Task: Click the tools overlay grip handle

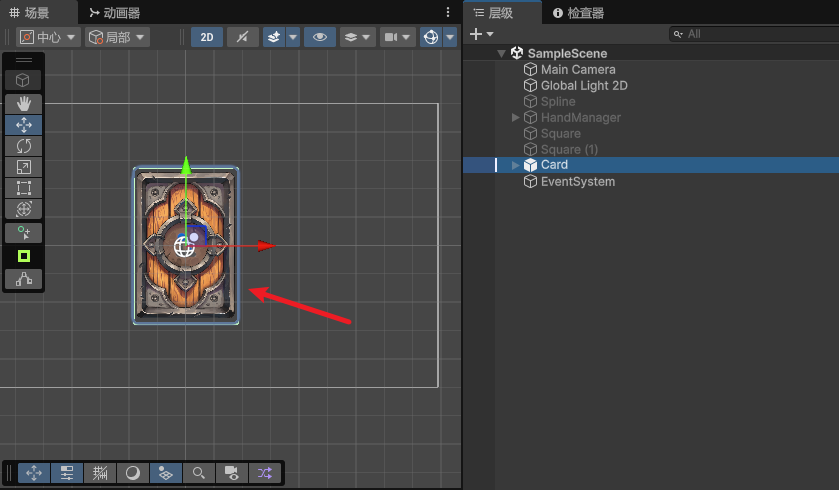Action: [24, 60]
